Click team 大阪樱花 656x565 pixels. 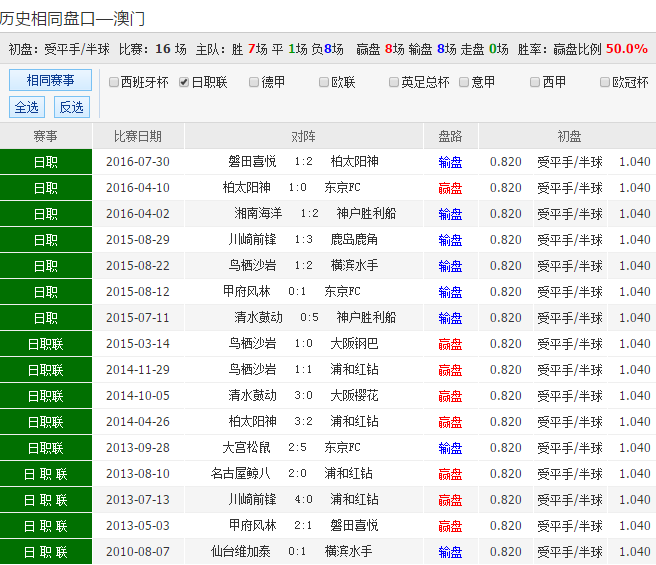(354, 396)
